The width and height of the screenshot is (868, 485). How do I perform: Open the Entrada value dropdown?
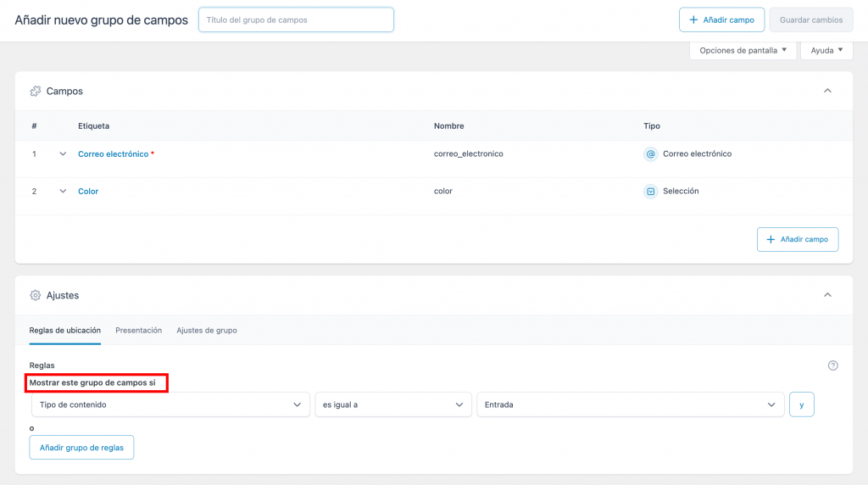pos(630,405)
